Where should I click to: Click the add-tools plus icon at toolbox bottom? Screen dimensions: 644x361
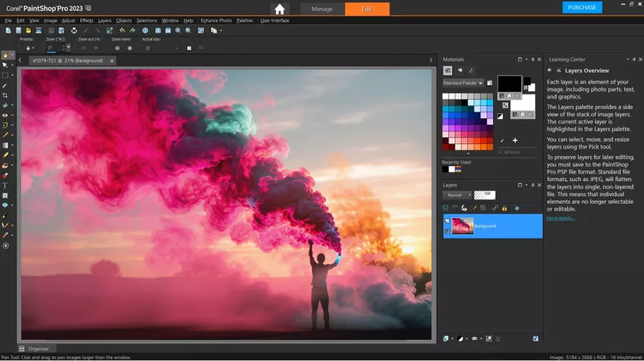tap(5, 246)
